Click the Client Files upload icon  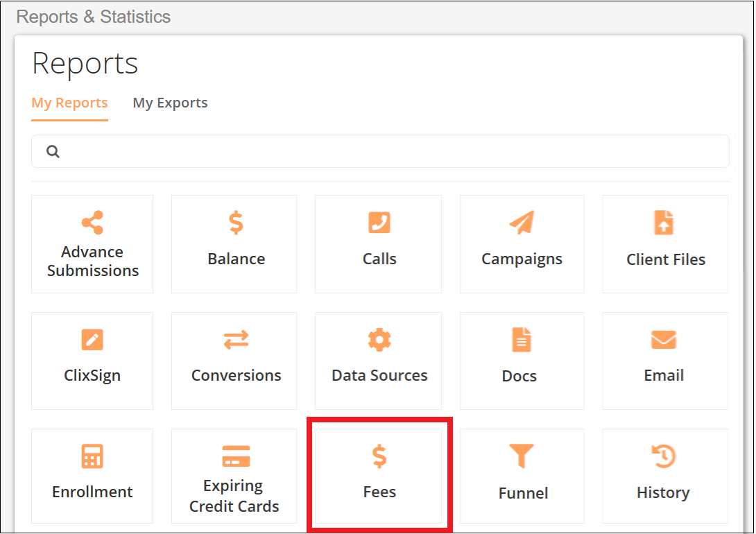click(664, 222)
